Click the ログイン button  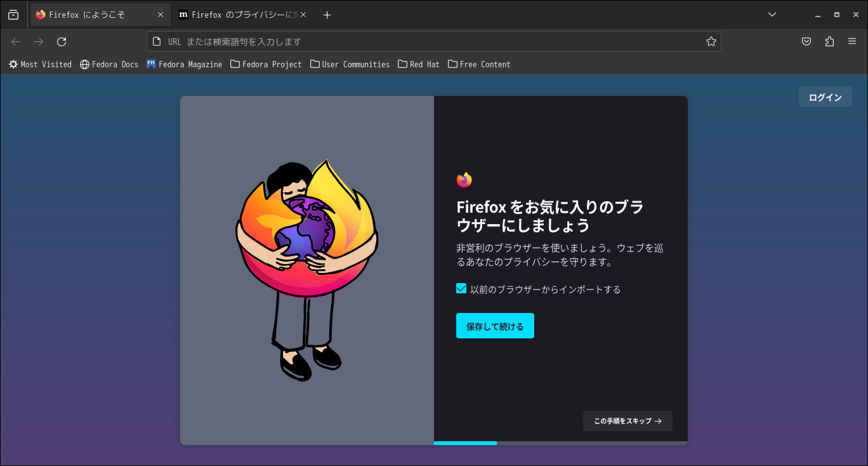coord(825,97)
